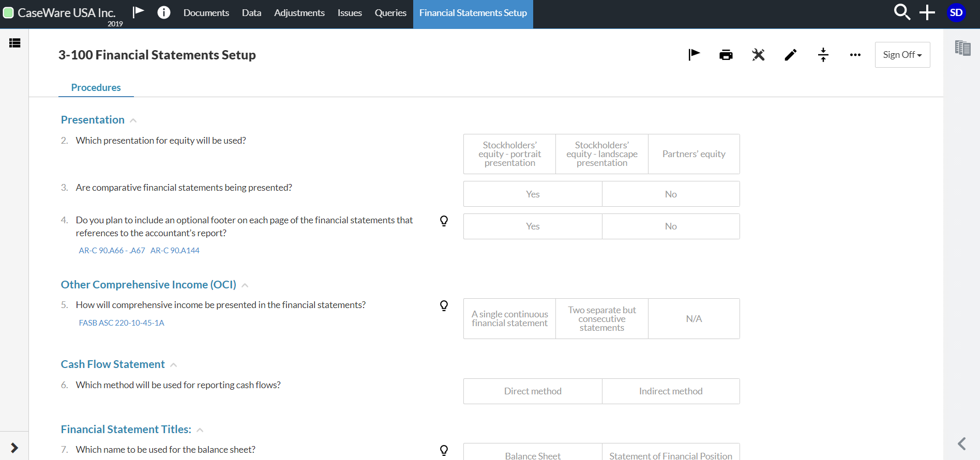This screenshot has width=980, height=460.
Task: Click the pencil edit icon
Action: coord(790,55)
